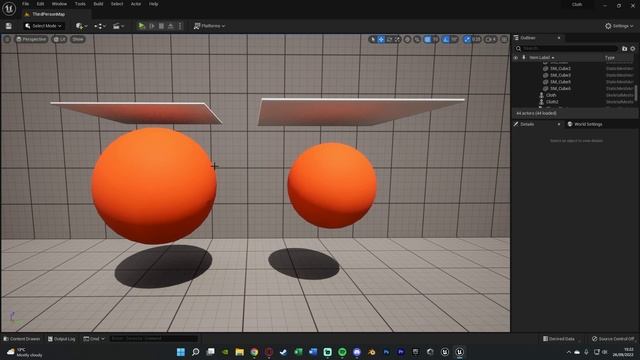Image resolution: width=640 pixels, height=360 pixels.
Task: Open the Platforms dropdown
Action: 209,26
